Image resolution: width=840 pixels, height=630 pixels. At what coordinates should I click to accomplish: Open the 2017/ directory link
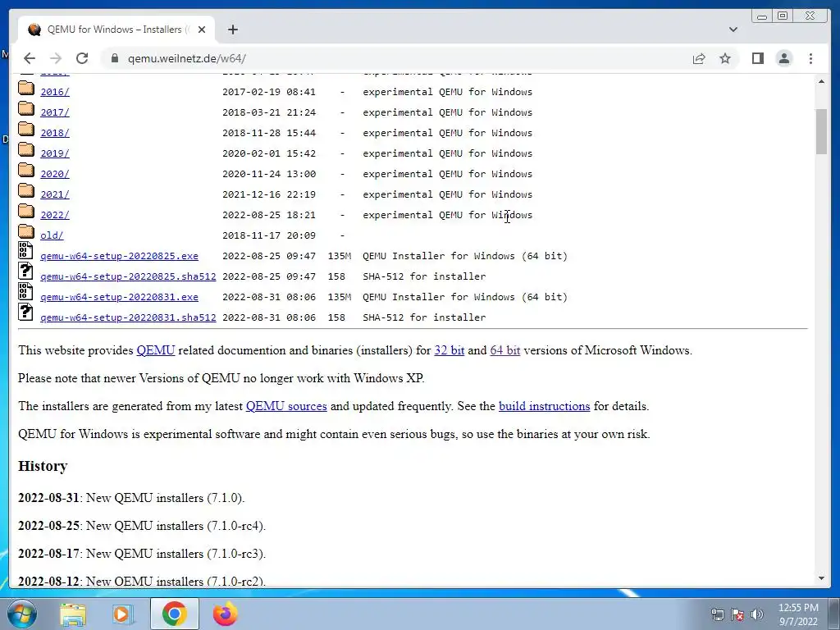(x=55, y=112)
